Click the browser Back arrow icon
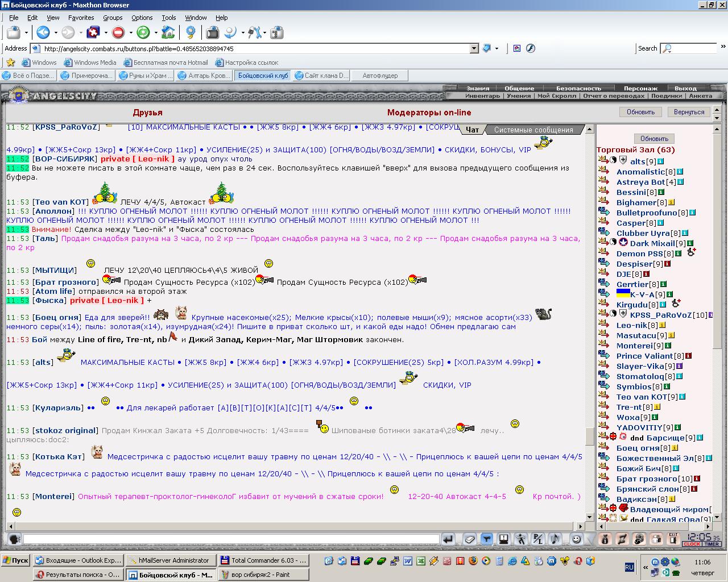728x582 pixels. (43, 32)
